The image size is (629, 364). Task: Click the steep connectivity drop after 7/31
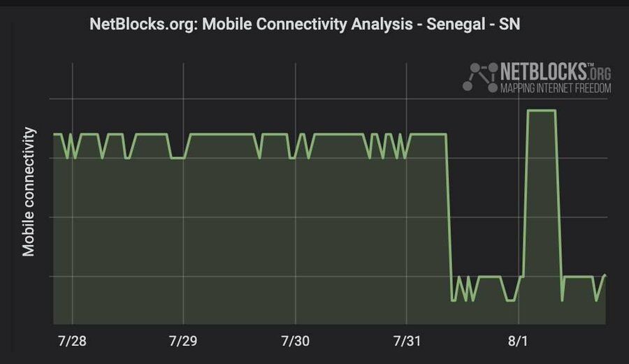(449, 217)
